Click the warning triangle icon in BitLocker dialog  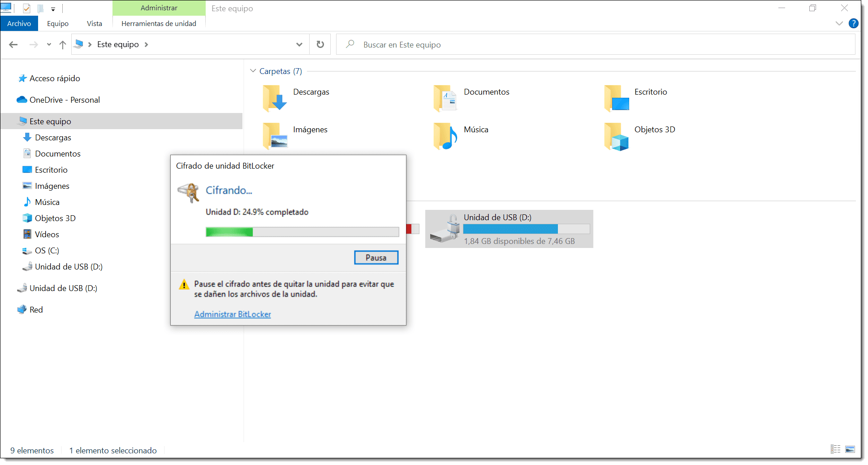[184, 285]
